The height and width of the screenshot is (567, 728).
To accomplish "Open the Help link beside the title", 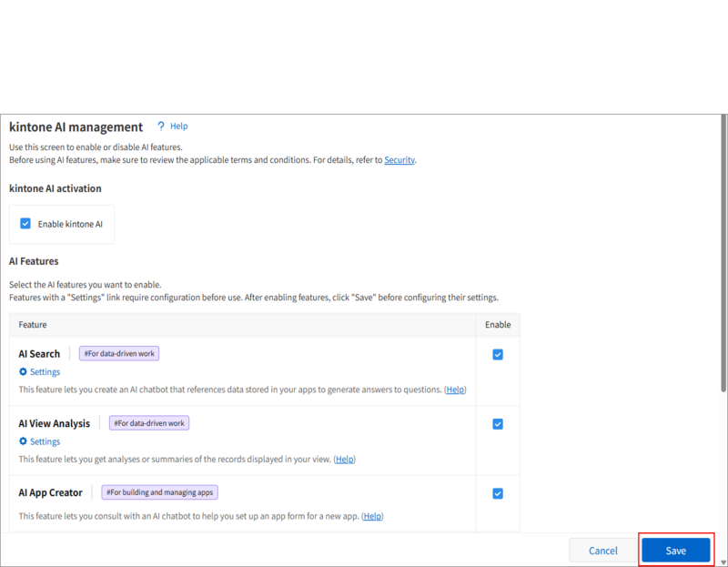I will [x=178, y=127].
